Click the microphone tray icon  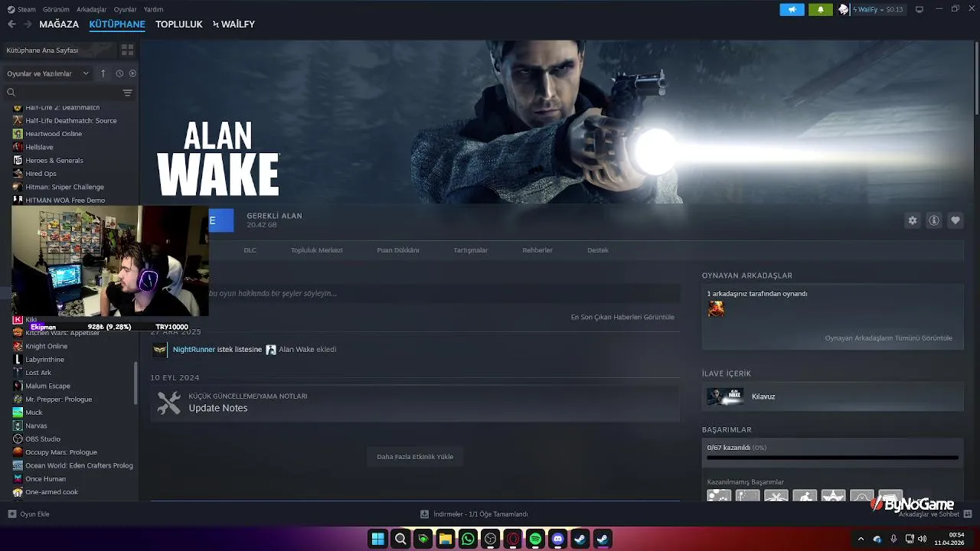pos(893,539)
